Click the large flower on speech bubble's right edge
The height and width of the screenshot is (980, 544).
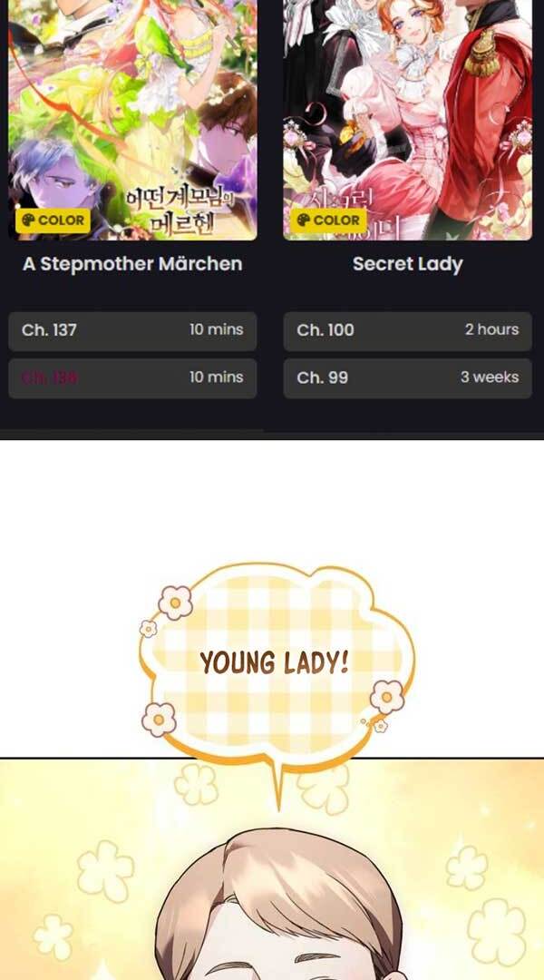tap(387, 696)
